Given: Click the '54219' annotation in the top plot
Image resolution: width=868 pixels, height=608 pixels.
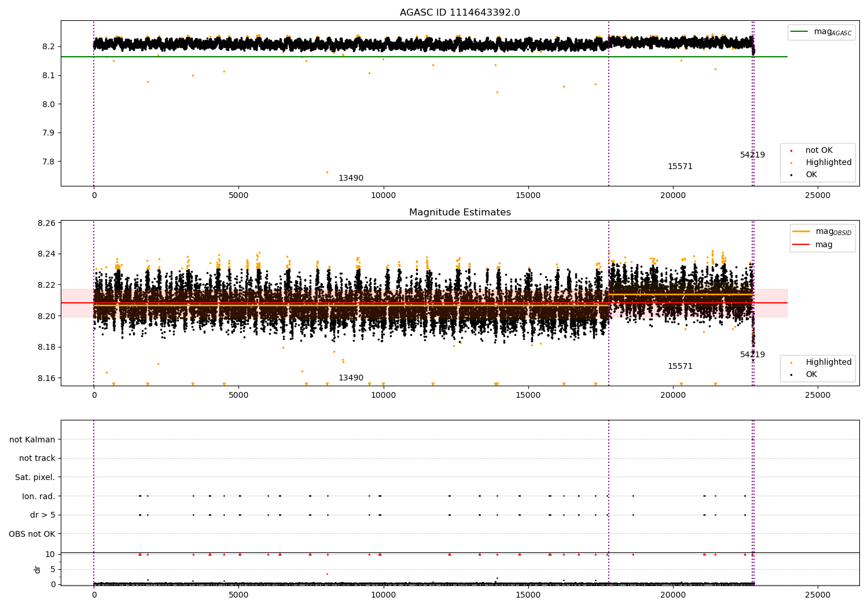Looking at the screenshot, I should point(752,155).
